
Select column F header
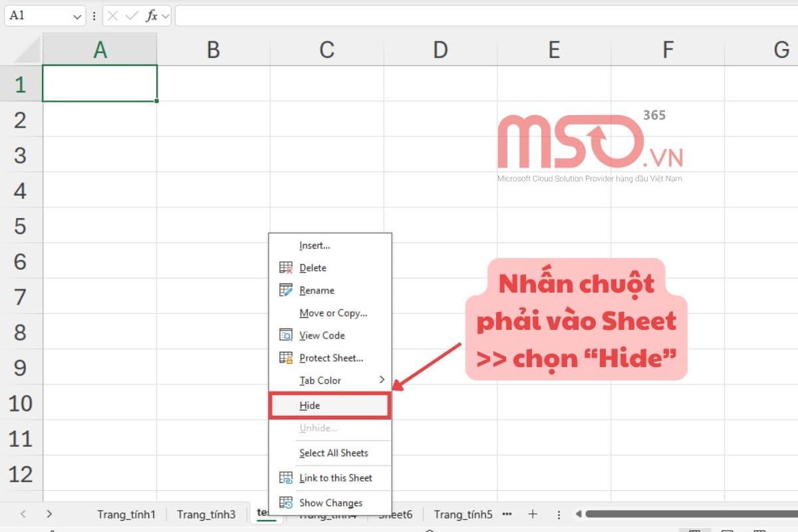click(x=668, y=49)
